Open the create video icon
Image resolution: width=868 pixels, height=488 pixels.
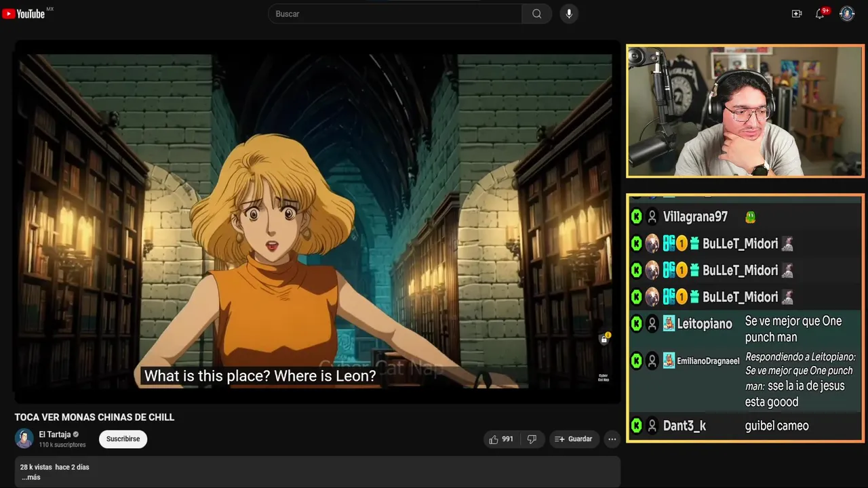coord(797,14)
